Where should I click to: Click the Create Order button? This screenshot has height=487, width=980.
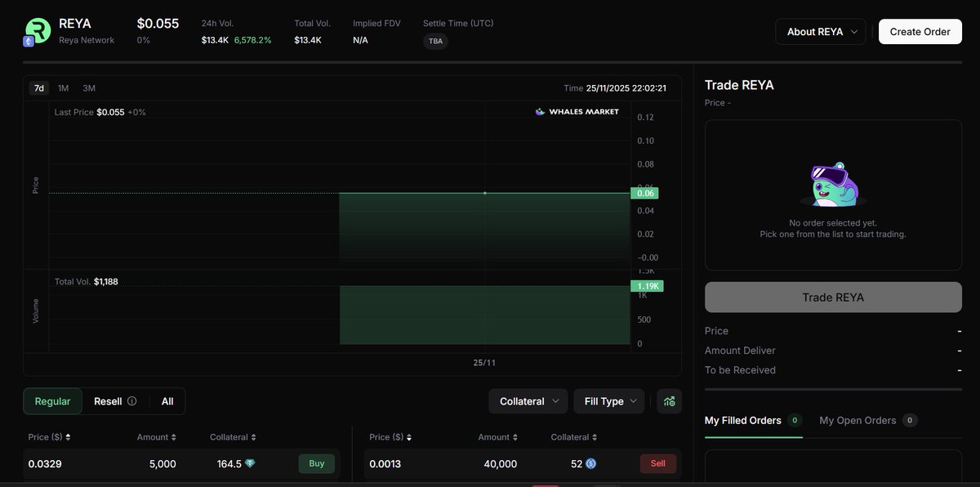pos(920,32)
